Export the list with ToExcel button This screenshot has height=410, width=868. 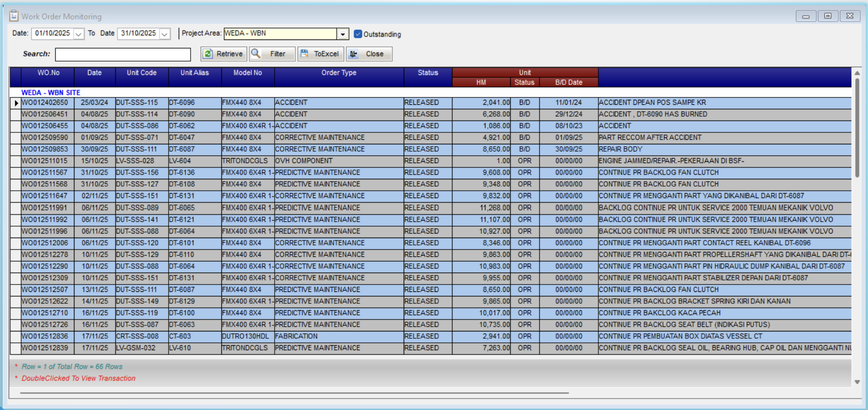pos(321,54)
